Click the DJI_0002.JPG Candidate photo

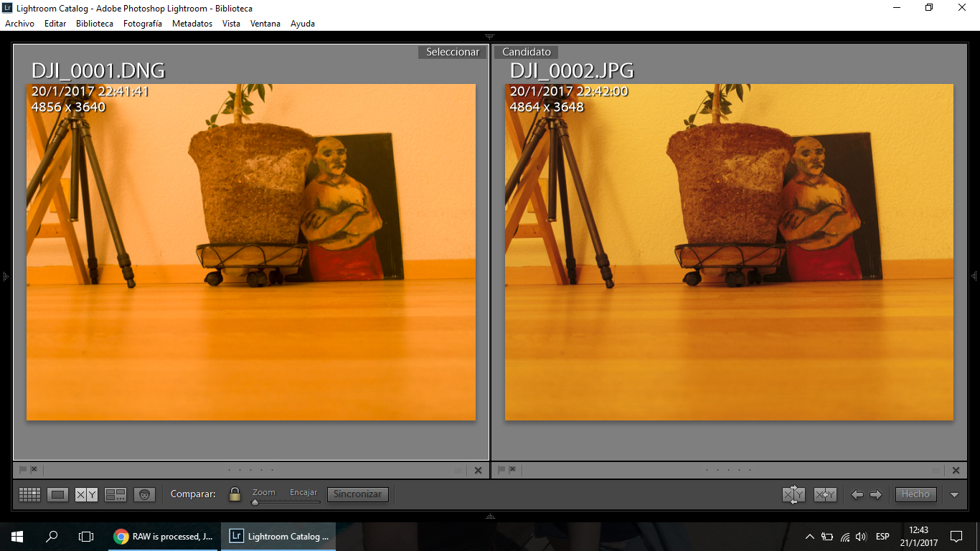729,252
